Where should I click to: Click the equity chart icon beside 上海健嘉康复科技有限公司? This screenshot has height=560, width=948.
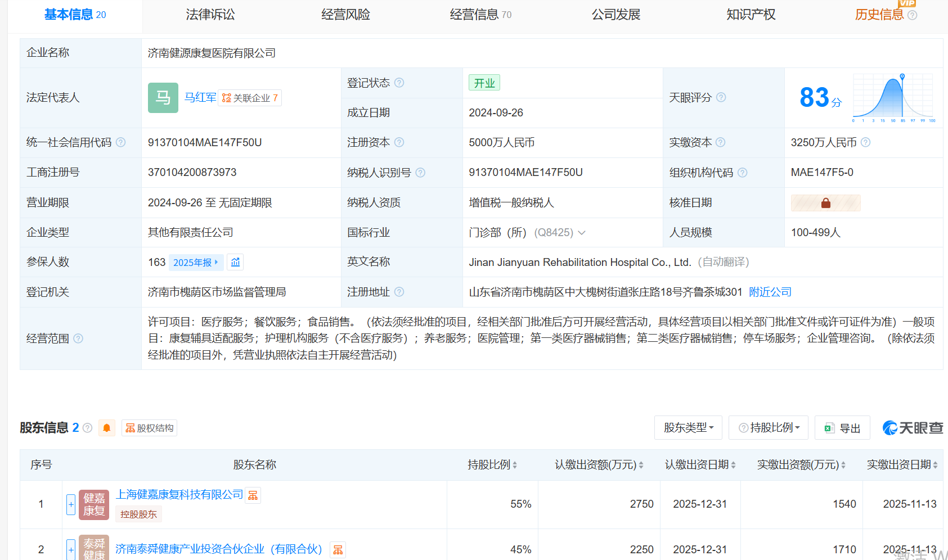[253, 495]
